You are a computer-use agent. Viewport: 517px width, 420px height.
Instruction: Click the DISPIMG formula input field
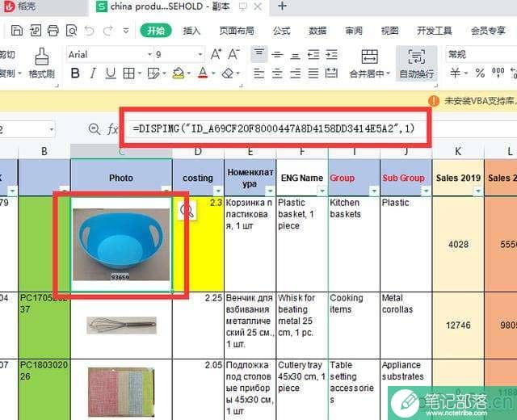click(275, 128)
